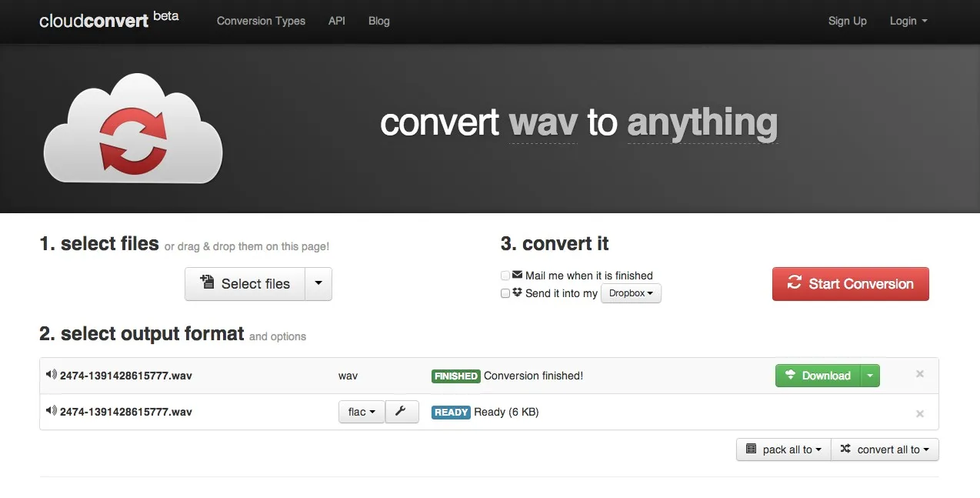Remove the ready file row with X

click(x=919, y=413)
